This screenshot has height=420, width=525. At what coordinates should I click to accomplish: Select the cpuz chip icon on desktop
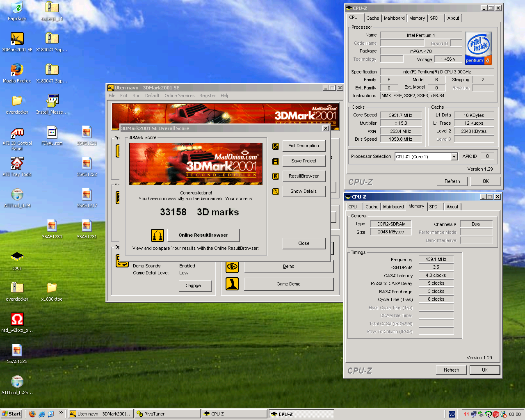(x=17, y=257)
